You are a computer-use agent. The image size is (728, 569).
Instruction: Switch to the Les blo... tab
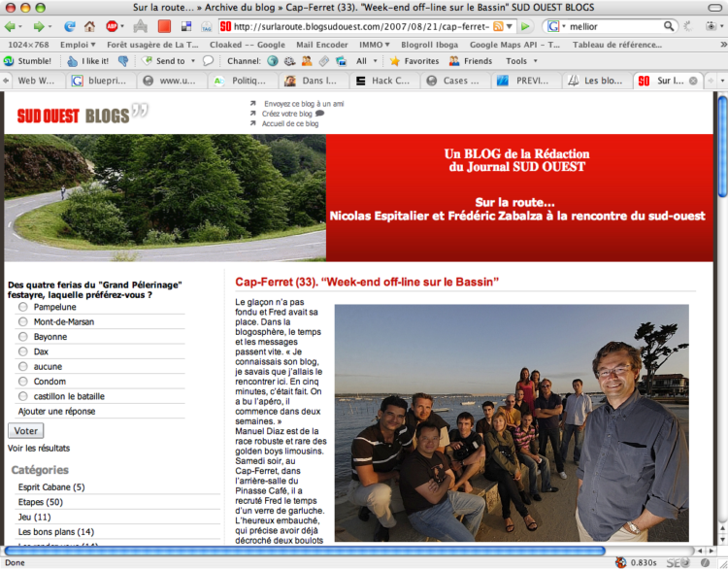[597, 81]
